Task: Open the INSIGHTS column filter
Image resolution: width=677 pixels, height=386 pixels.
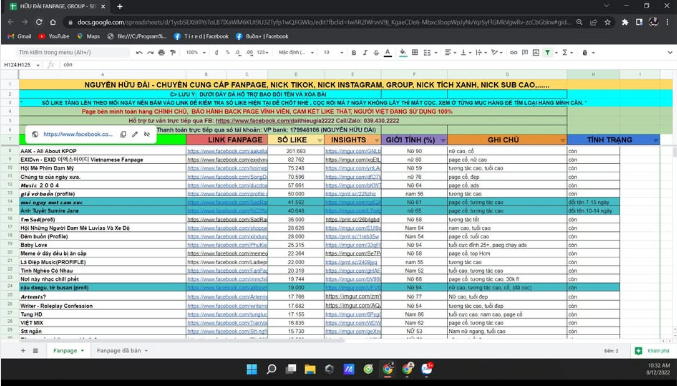Action: point(376,140)
